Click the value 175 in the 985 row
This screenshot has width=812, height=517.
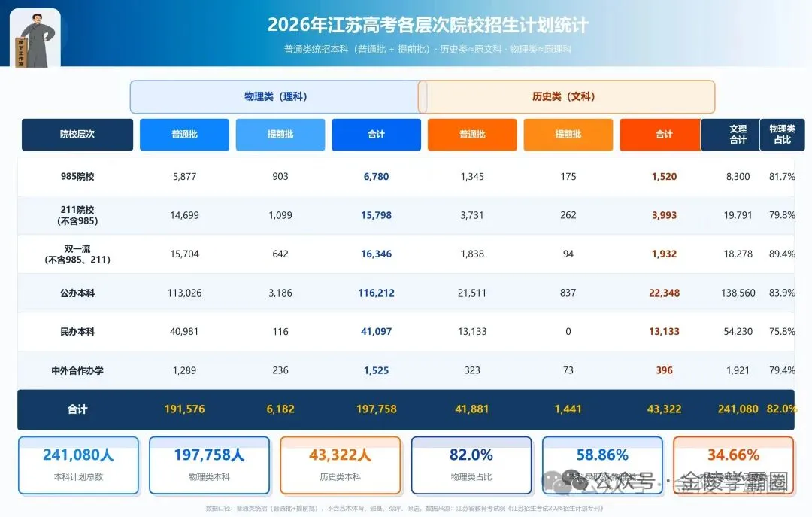click(568, 176)
